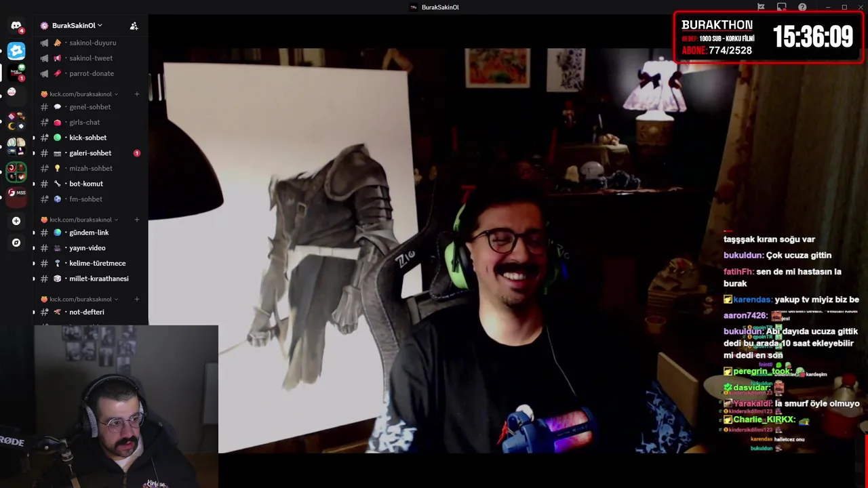Open the genel-sohbet channel
This screenshot has height=488, width=868.
click(90, 107)
